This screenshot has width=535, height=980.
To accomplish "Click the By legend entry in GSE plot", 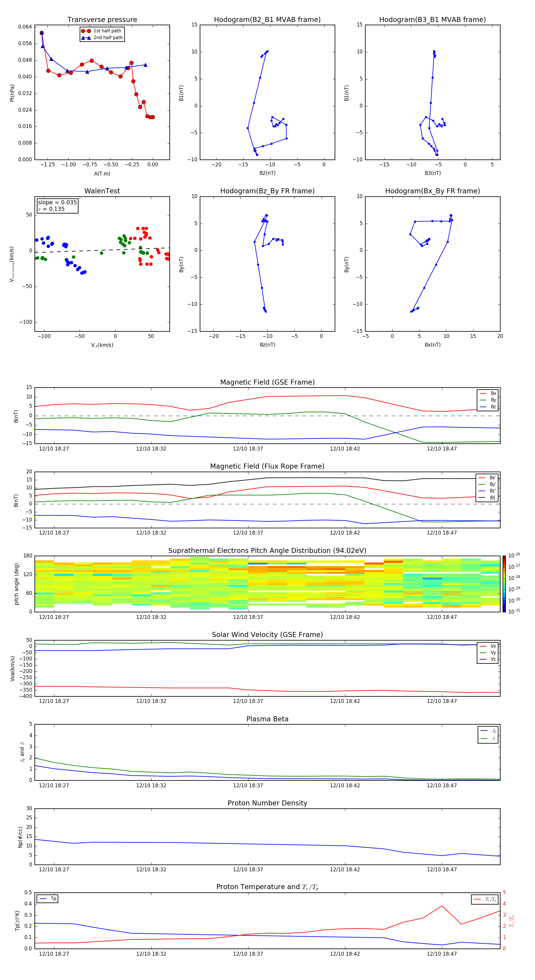I will pos(488,400).
